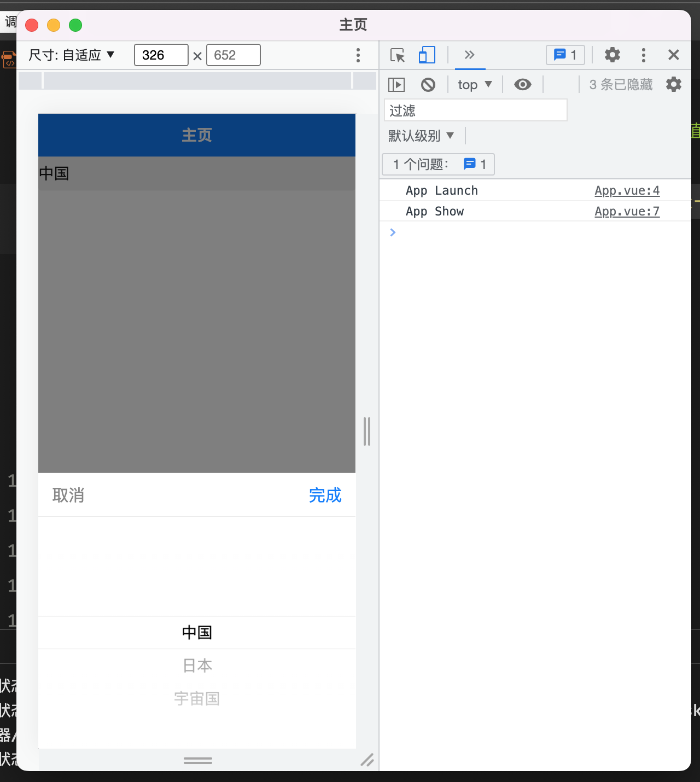Screen dimensions: 700x782
Task: Click the App Launch log message
Action: (x=442, y=190)
